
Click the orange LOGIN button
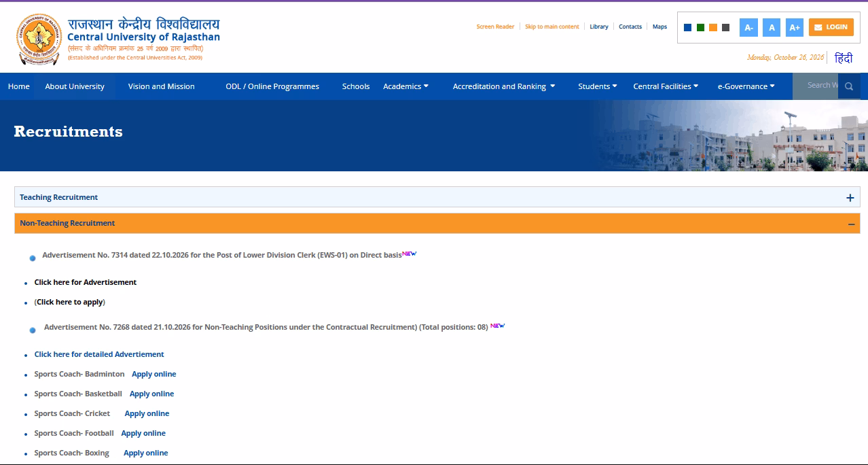tap(831, 27)
